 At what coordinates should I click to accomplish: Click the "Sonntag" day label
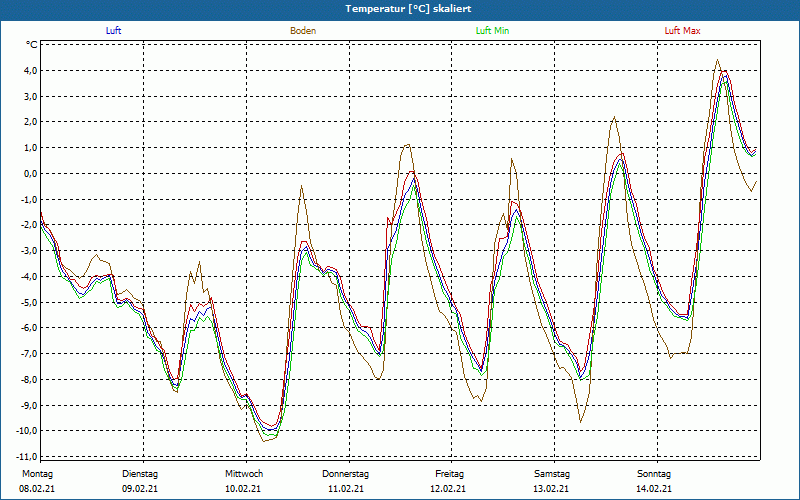(x=654, y=474)
